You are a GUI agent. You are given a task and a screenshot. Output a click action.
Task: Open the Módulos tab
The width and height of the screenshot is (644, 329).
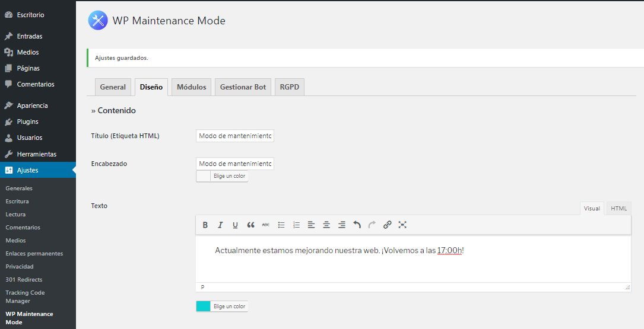click(x=191, y=87)
